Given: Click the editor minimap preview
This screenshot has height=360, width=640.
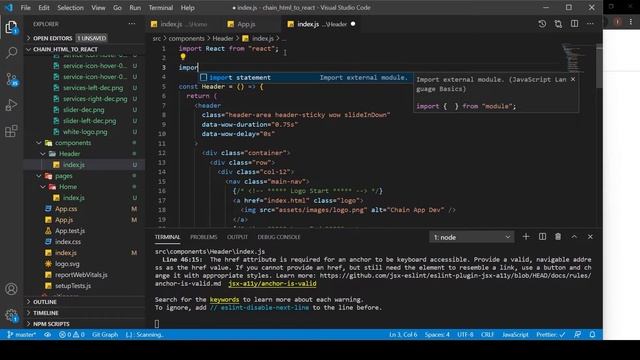Looking at the screenshot, I should [574, 58].
